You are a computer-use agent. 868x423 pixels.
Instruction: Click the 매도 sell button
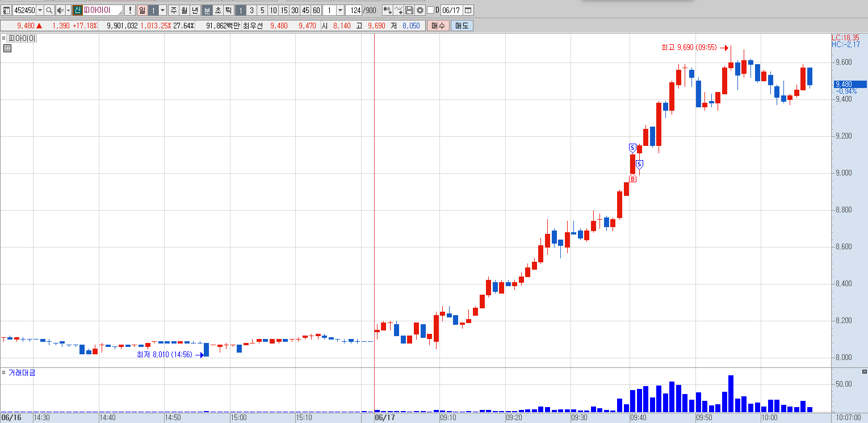point(462,26)
